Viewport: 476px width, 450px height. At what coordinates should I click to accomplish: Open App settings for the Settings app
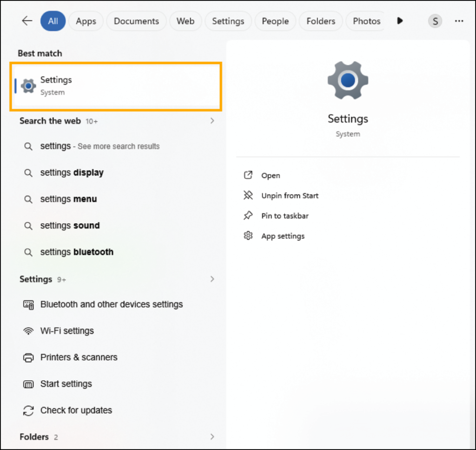tap(283, 236)
